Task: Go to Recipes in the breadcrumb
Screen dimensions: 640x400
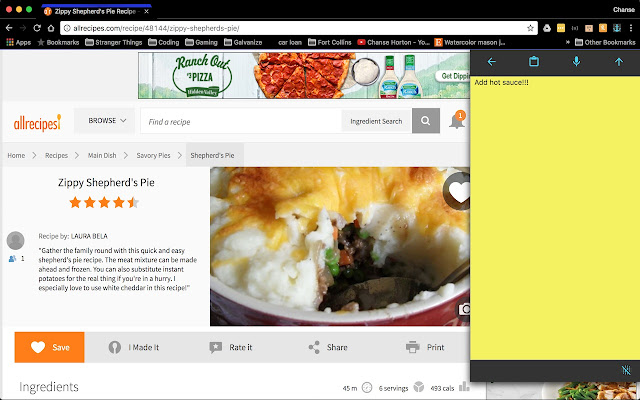Action: [x=56, y=156]
